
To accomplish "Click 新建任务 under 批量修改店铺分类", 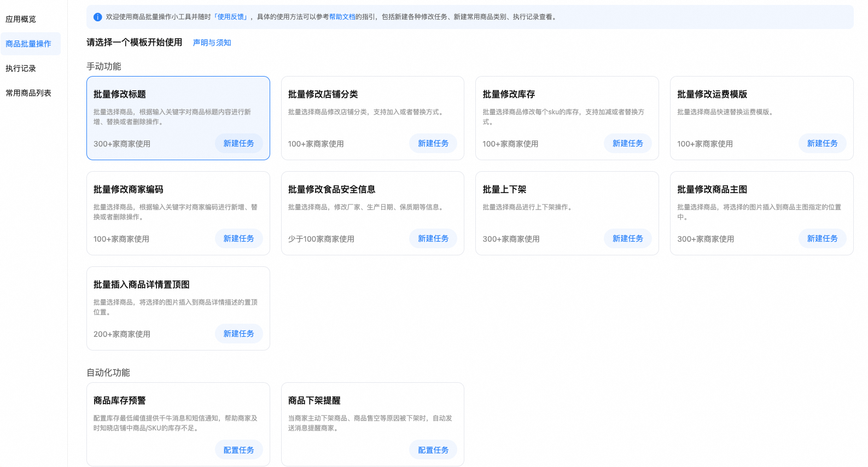I will click(x=433, y=143).
